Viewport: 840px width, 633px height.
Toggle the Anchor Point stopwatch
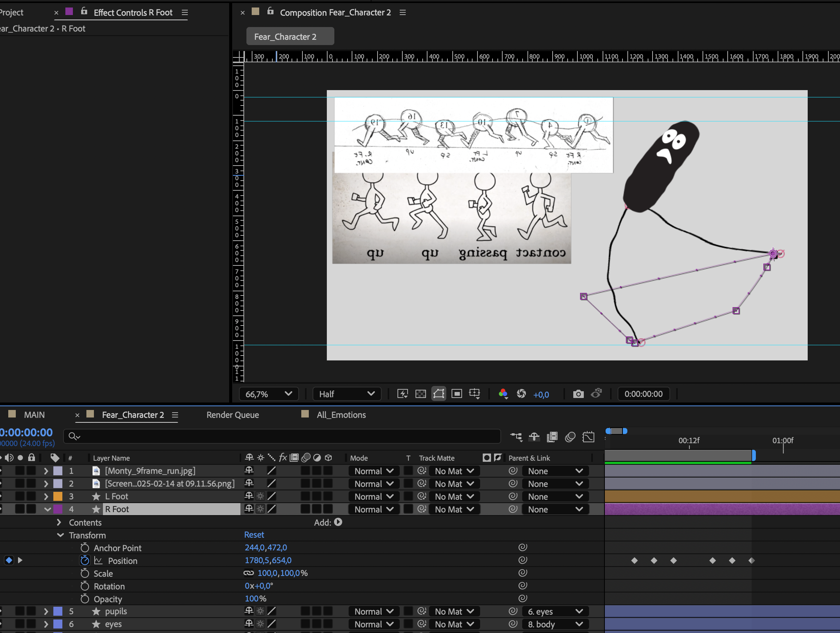click(85, 548)
